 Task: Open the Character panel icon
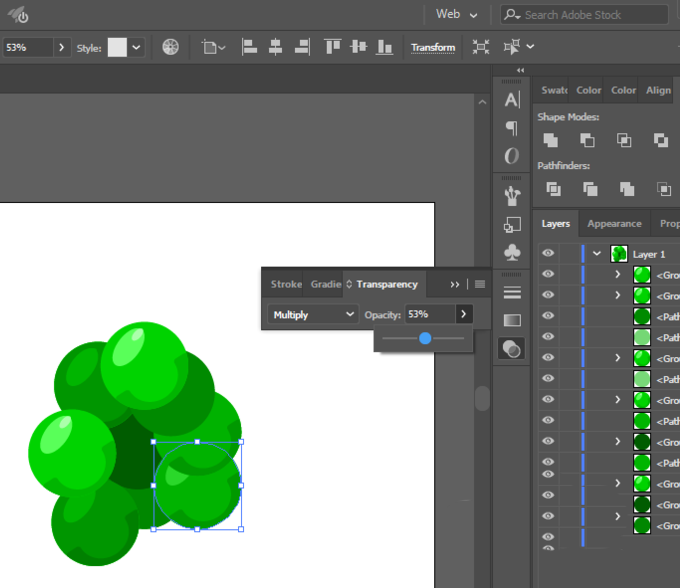(x=512, y=99)
